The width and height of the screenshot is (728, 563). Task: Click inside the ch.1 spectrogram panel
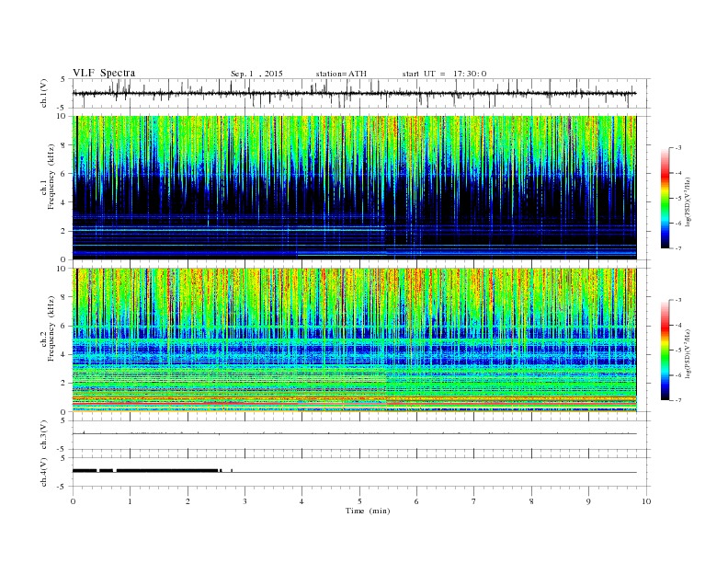(354, 188)
